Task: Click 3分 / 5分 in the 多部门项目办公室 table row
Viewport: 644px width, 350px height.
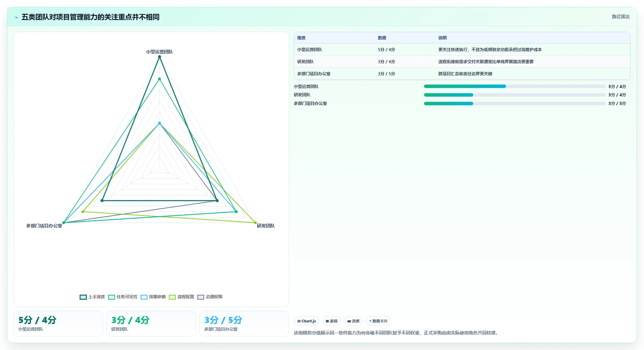Action: click(386, 74)
